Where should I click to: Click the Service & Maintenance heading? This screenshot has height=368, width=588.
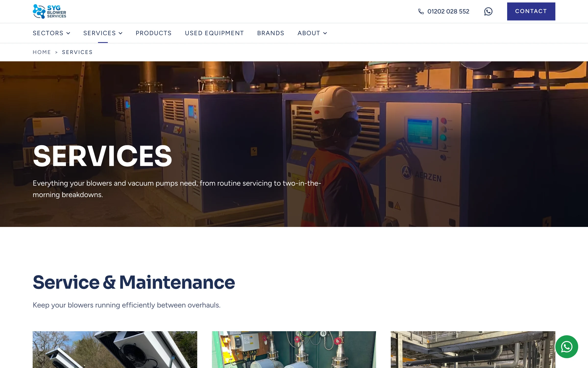[x=134, y=282]
